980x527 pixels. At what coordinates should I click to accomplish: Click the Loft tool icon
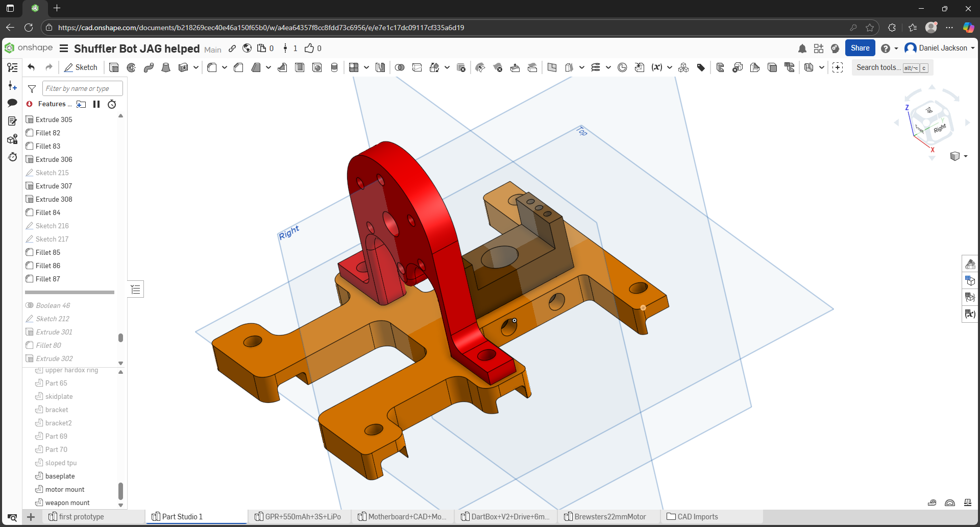click(166, 67)
